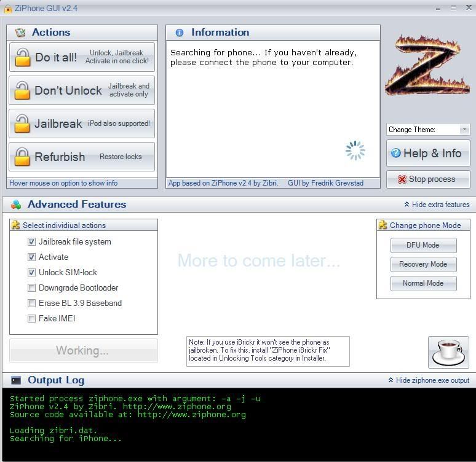Collapse with Hide ziphone.exe output
The image size is (476, 462).
point(429,380)
